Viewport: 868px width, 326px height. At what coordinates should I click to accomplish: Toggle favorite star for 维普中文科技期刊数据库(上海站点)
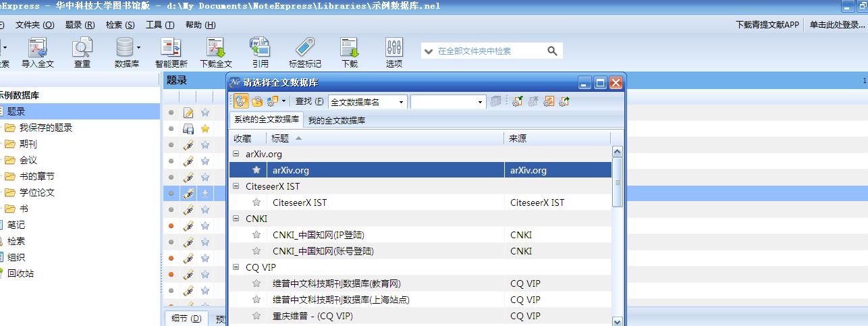click(256, 300)
